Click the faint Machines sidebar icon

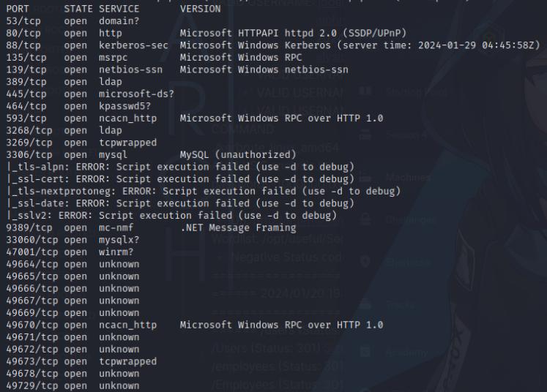point(365,178)
